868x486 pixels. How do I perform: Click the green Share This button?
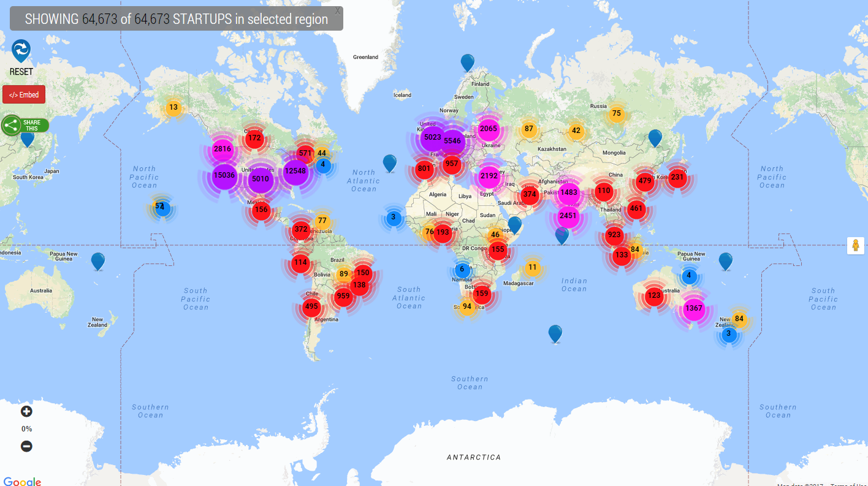pyautogui.click(x=25, y=126)
